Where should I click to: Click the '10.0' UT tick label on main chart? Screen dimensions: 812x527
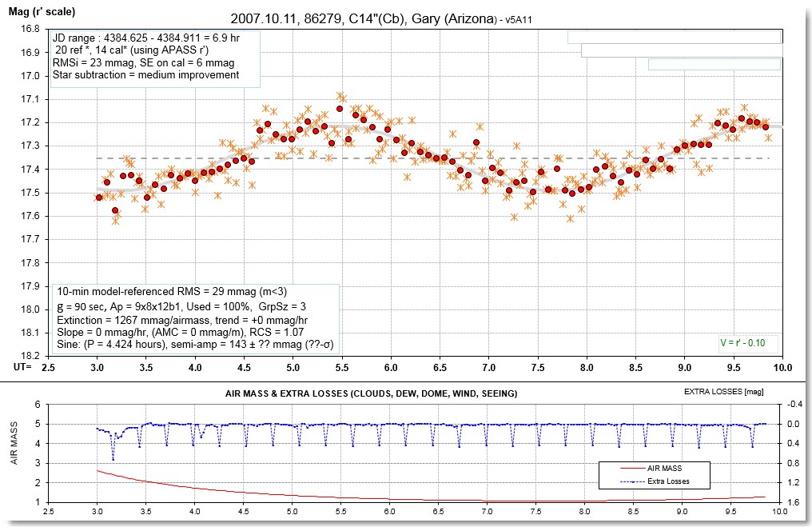pyautogui.click(x=782, y=367)
